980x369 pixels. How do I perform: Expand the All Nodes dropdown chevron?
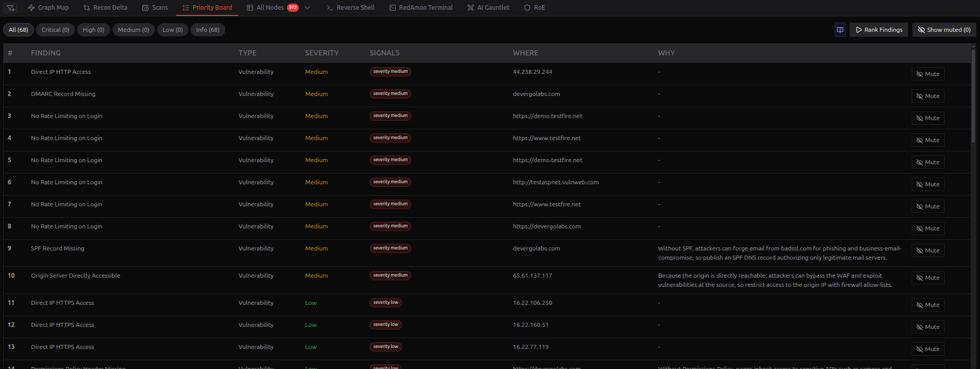click(x=308, y=8)
